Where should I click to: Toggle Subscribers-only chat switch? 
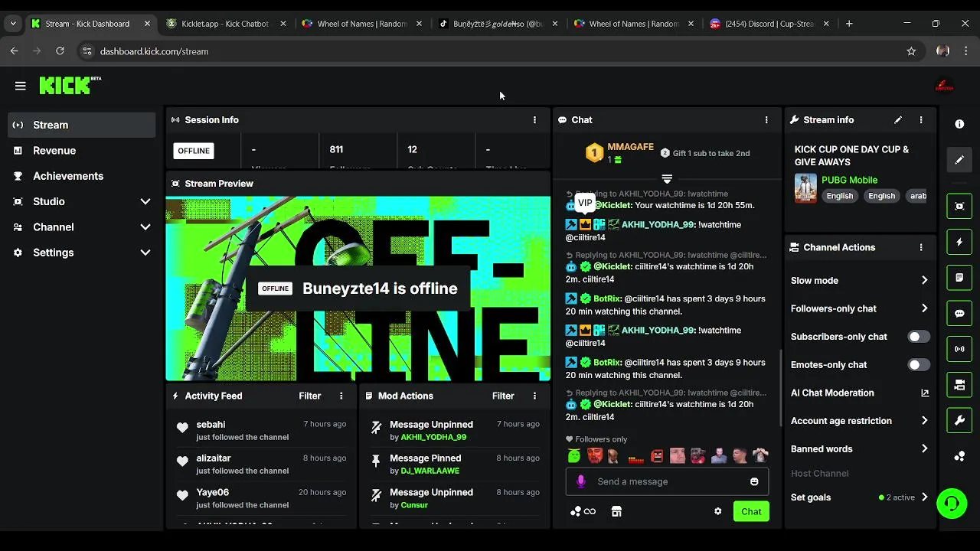pyautogui.click(x=919, y=337)
